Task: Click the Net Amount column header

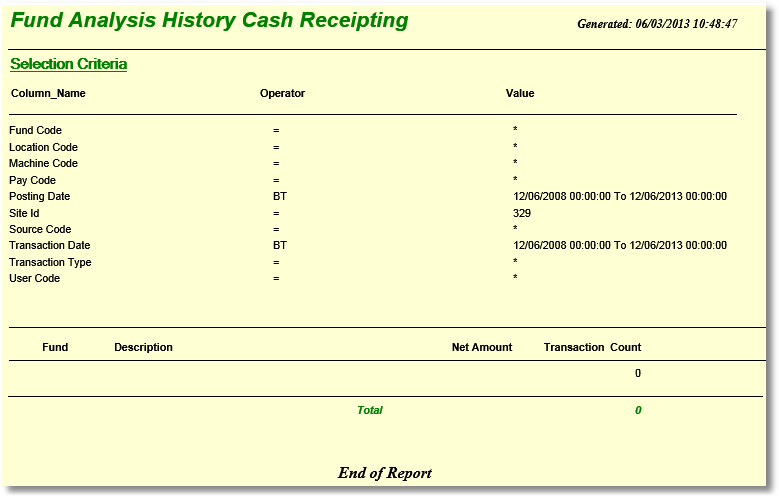Action: pos(481,348)
